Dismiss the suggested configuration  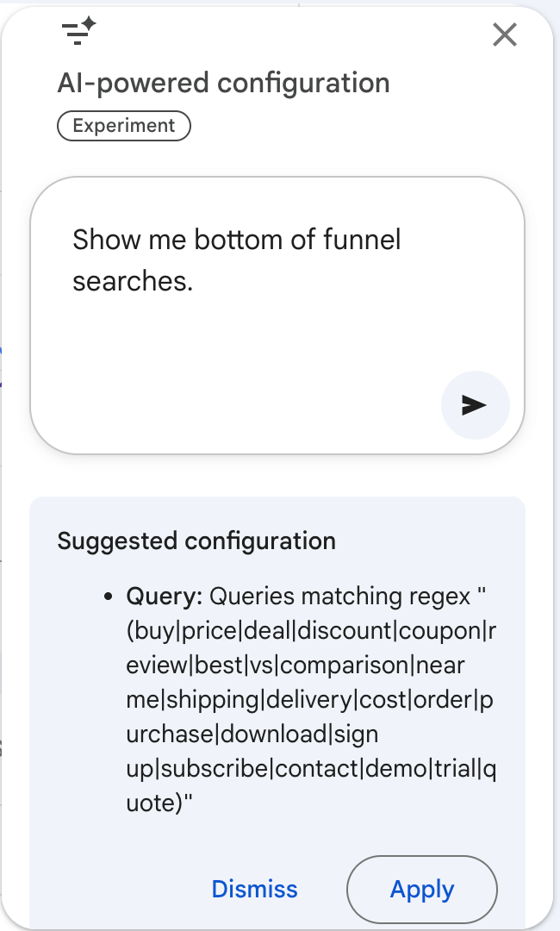(x=254, y=889)
